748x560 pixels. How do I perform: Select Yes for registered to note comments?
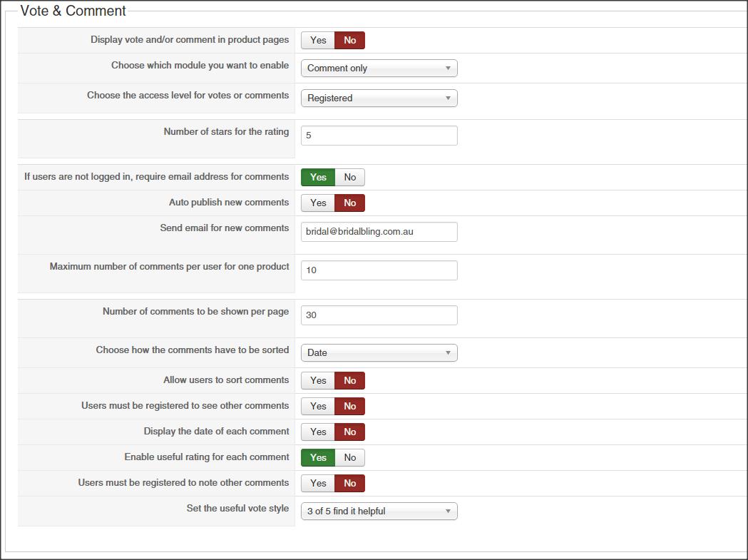pos(318,484)
